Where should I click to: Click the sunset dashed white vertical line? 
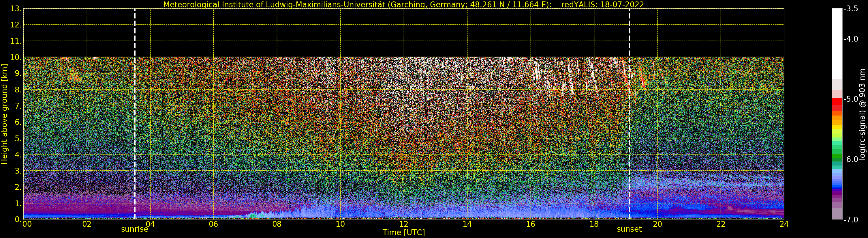[x=629, y=114]
